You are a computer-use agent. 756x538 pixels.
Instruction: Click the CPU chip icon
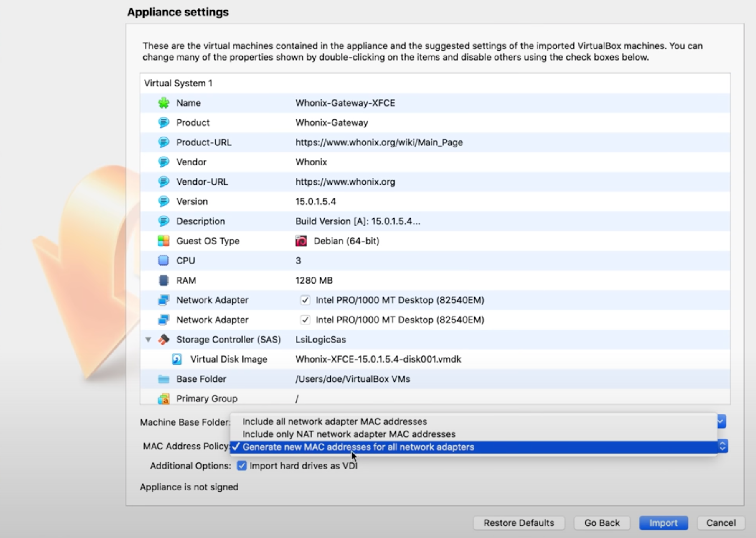(163, 260)
